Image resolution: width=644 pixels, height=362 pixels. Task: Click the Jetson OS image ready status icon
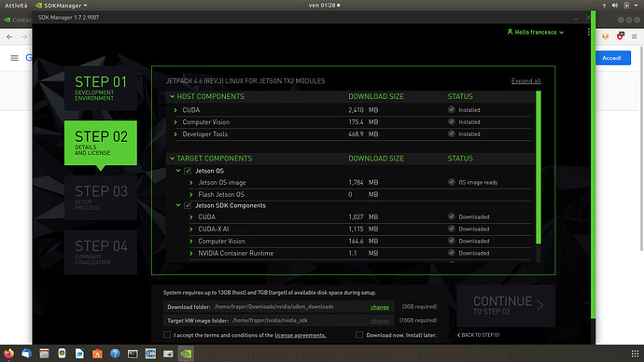point(452,182)
